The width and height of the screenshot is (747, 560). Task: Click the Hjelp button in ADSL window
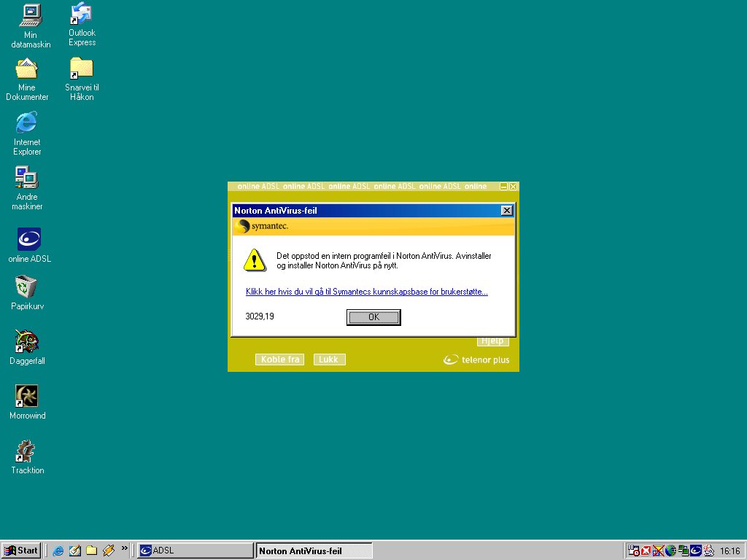(x=492, y=341)
